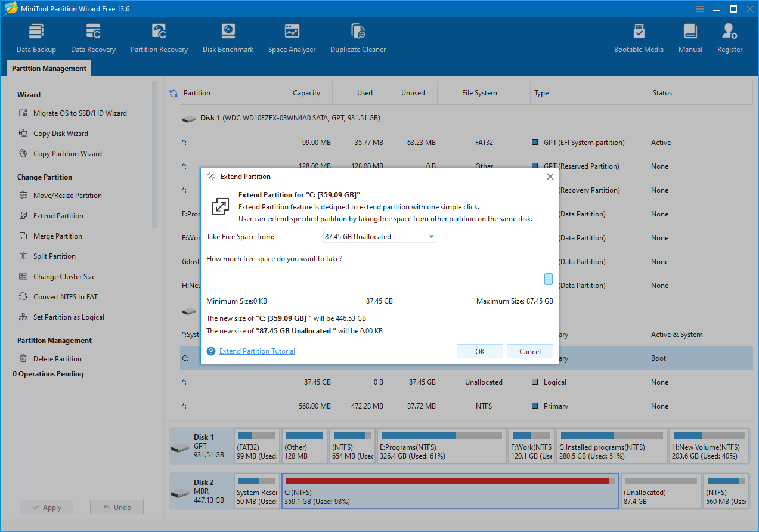The height and width of the screenshot is (532, 759).
Task: Switch to Partition Management tab
Action: (x=49, y=69)
